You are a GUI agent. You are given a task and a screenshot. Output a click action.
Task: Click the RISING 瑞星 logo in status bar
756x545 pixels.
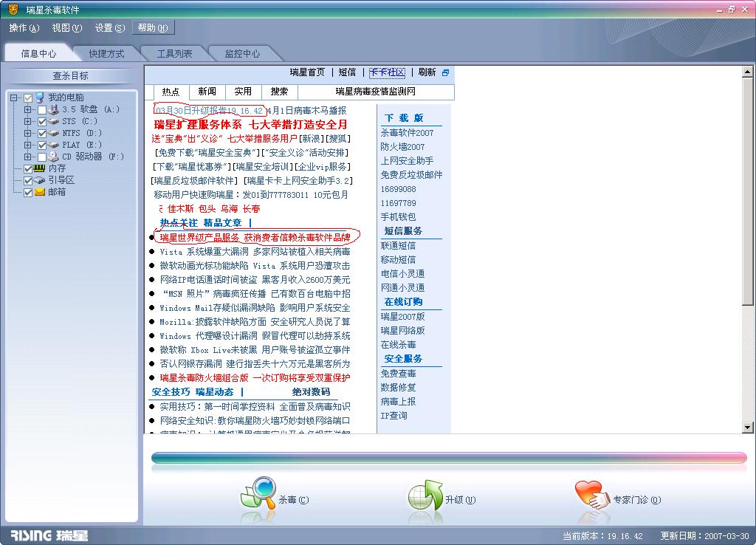click(x=49, y=535)
